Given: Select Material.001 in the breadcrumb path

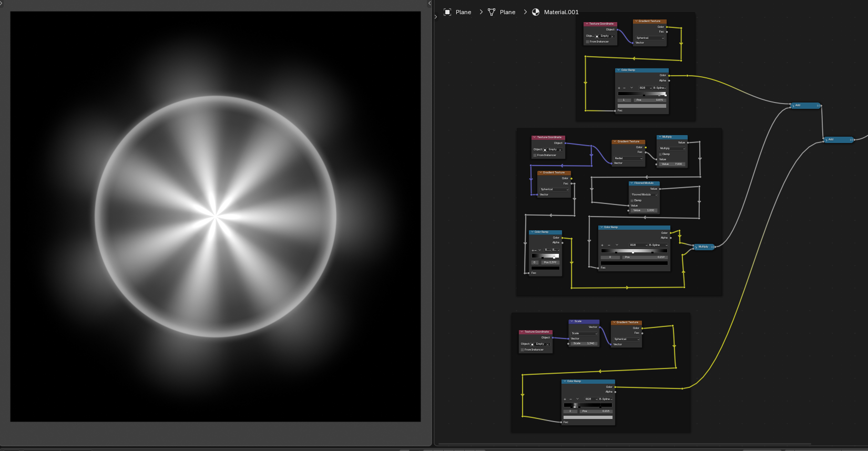Looking at the screenshot, I should point(561,12).
